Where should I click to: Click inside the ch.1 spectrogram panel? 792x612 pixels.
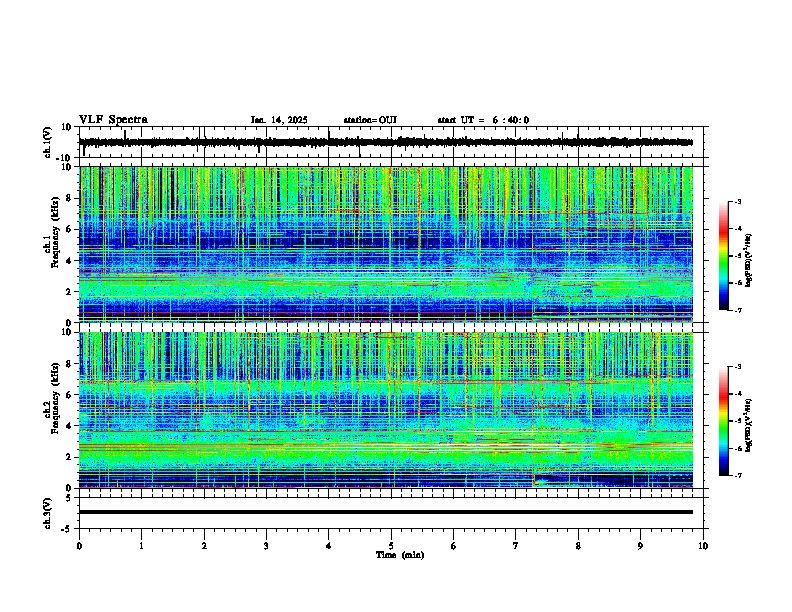pyautogui.click(x=386, y=244)
